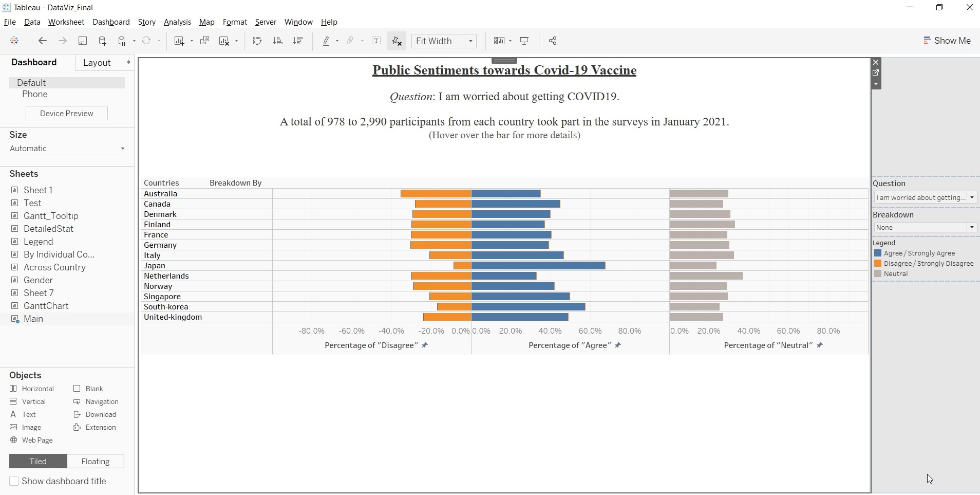Click the Duplicate sheet toolbar icon
980x495 pixels.
point(204,41)
